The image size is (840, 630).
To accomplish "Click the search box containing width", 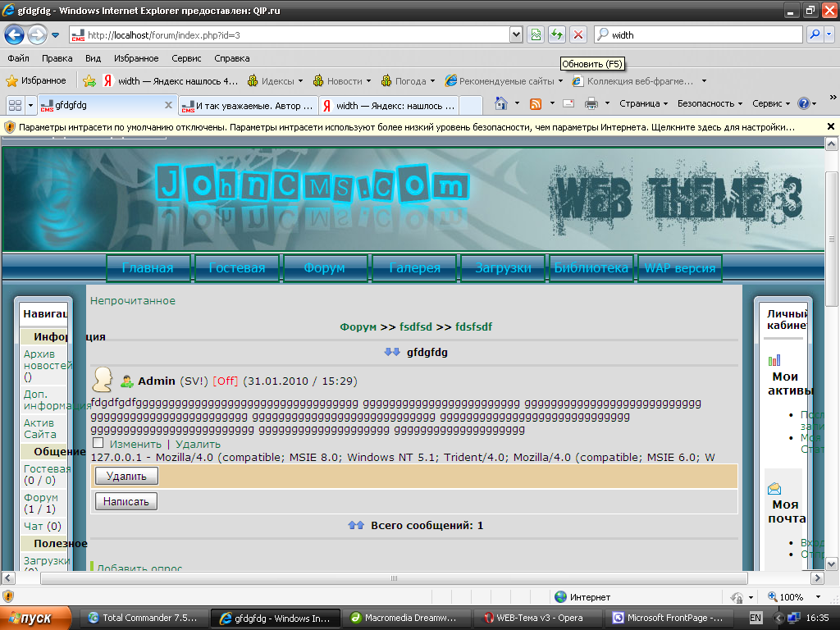I will point(698,35).
